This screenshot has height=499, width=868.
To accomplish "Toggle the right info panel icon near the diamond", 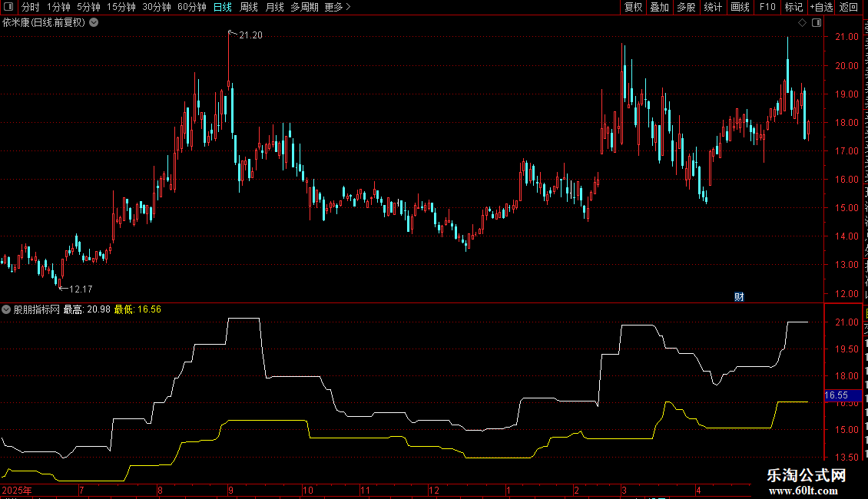I will 817,23.
